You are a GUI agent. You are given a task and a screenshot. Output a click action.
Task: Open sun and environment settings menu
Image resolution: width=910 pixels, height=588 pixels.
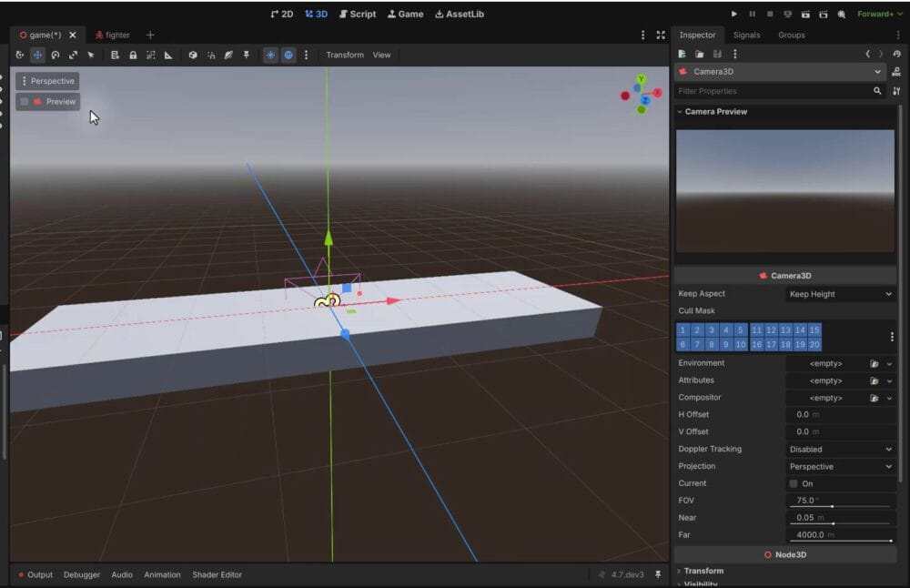click(307, 56)
